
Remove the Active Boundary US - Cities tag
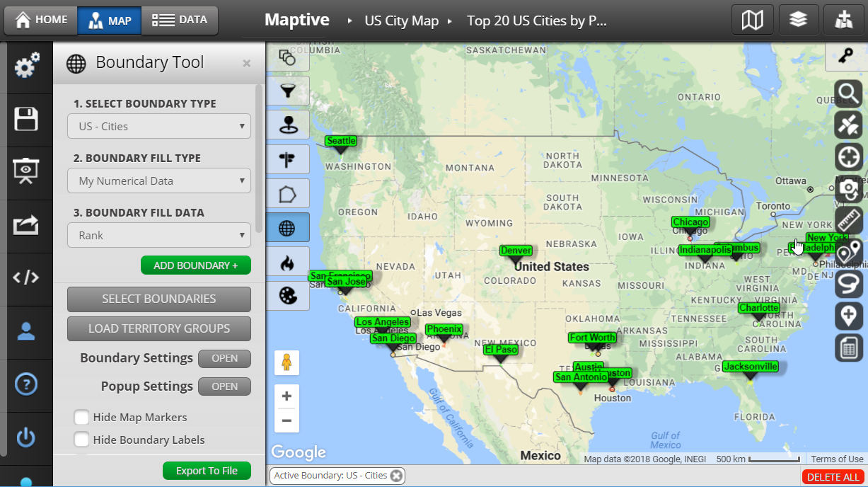pyautogui.click(x=396, y=476)
